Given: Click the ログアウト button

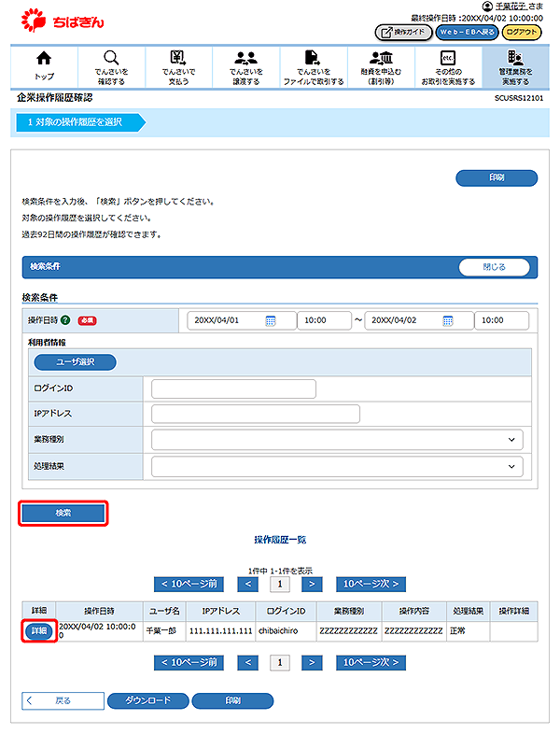Looking at the screenshot, I should point(522,33).
